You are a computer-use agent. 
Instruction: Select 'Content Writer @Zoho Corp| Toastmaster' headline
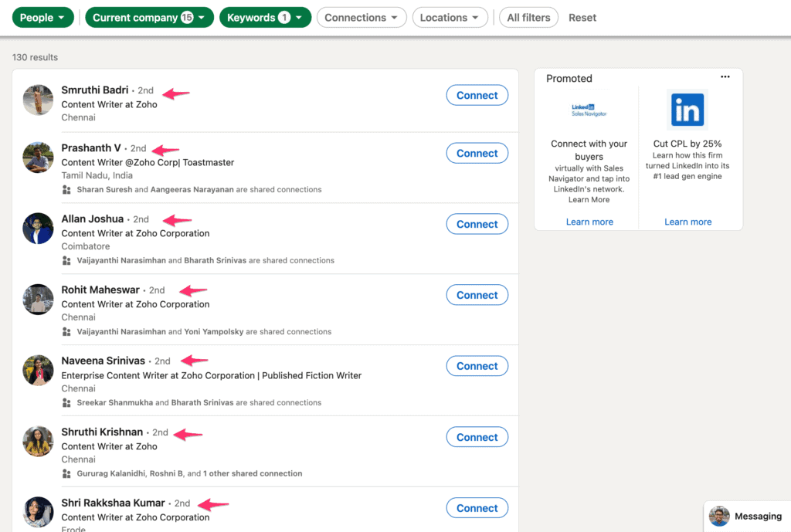(x=148, y=162)
